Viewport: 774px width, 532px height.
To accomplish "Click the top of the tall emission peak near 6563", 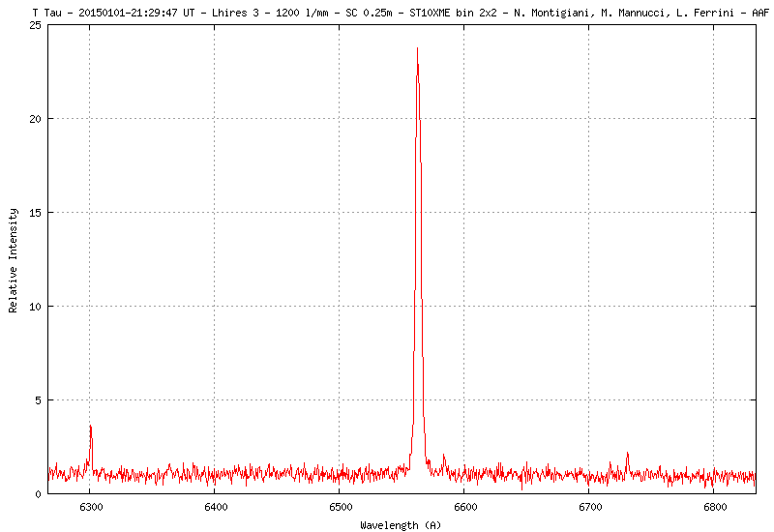I will [x=418, y=49].
